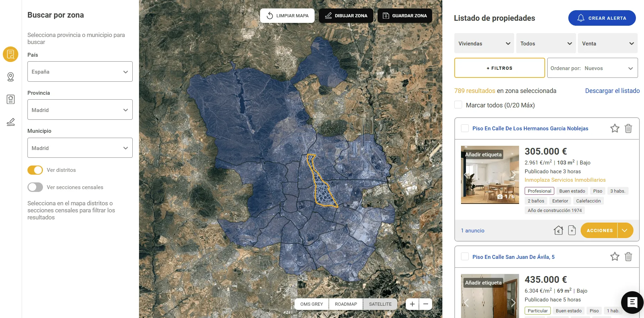Favorite the Hermanos García Noblejas listing star

coord(615,128)
